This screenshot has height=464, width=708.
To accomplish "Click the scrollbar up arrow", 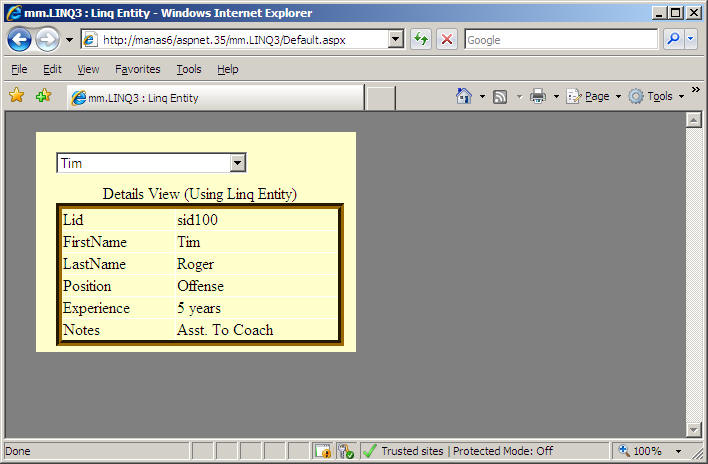I will [694, 120].
